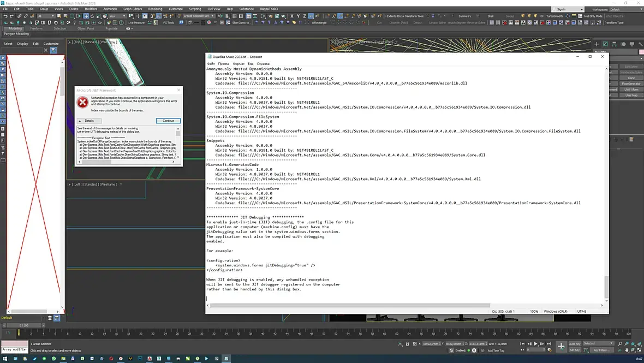Toggle the Angle Snap icon

[158, 16]
